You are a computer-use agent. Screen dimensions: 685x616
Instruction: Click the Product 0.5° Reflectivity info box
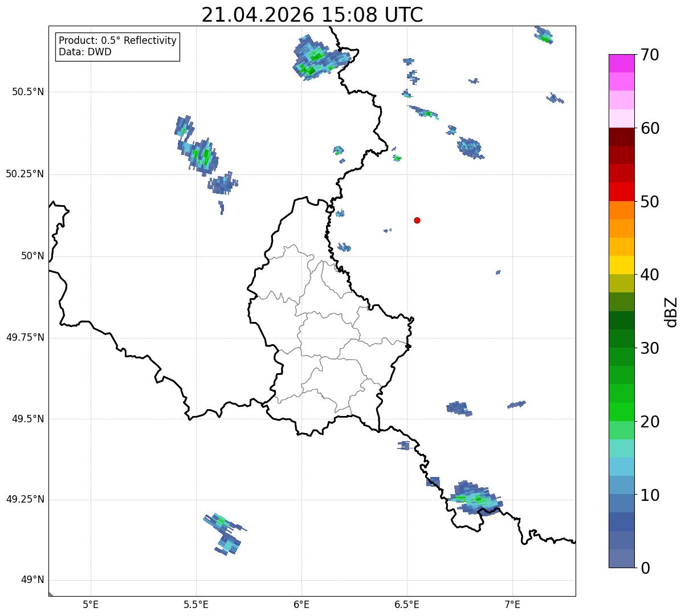[x=117, y=47]
